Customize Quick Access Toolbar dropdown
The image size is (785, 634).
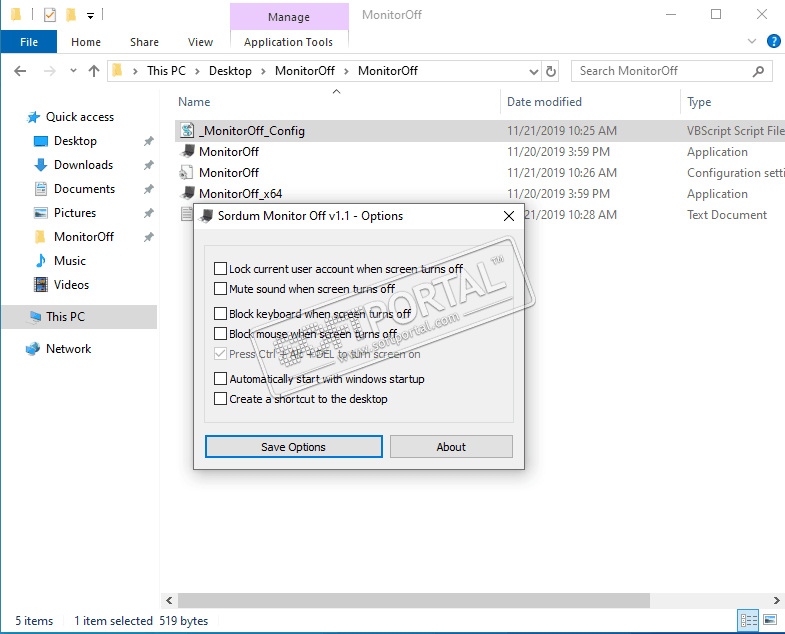(90, 16)
